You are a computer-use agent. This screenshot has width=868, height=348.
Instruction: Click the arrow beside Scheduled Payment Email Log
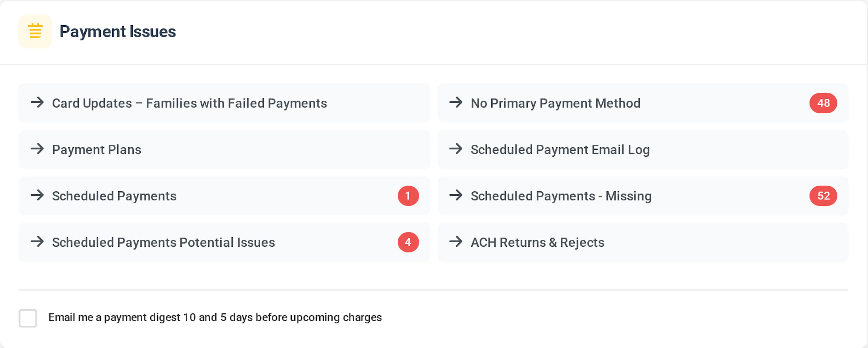click(456, 149)
